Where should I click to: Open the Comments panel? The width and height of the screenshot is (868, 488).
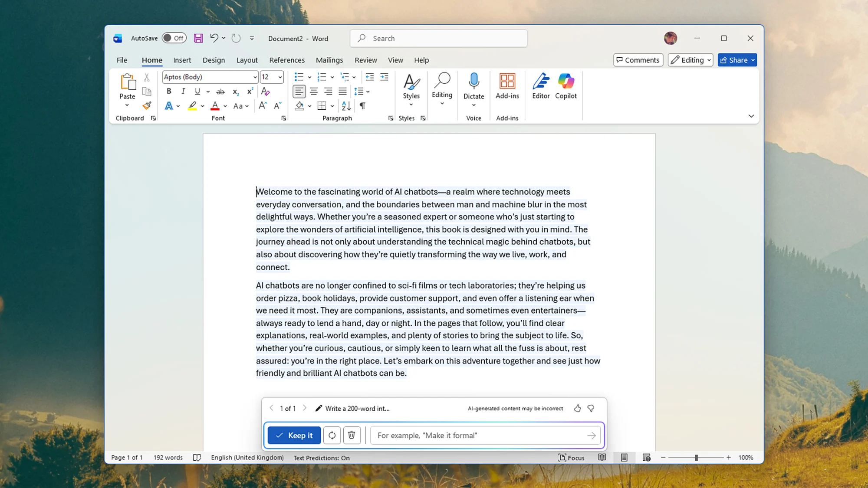[x=638, y=60]
